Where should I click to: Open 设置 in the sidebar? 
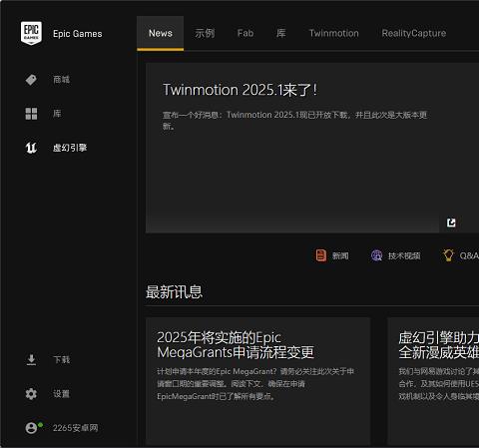point(62,394)
